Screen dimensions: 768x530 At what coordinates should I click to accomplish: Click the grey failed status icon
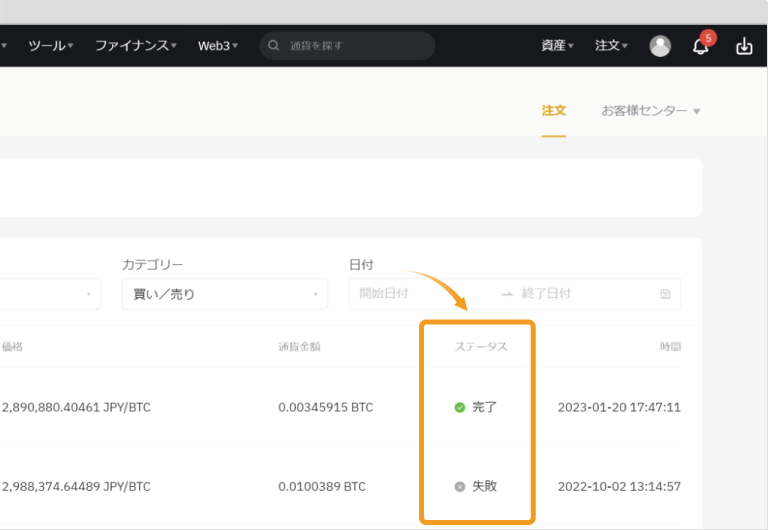tap(459, 486)
